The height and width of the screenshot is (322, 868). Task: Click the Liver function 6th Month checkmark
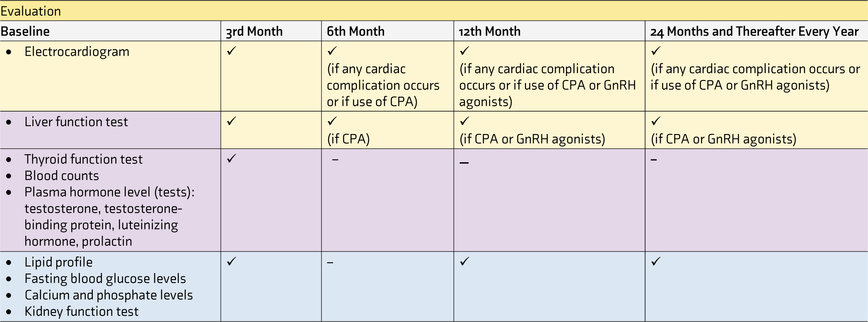[332, 121]
